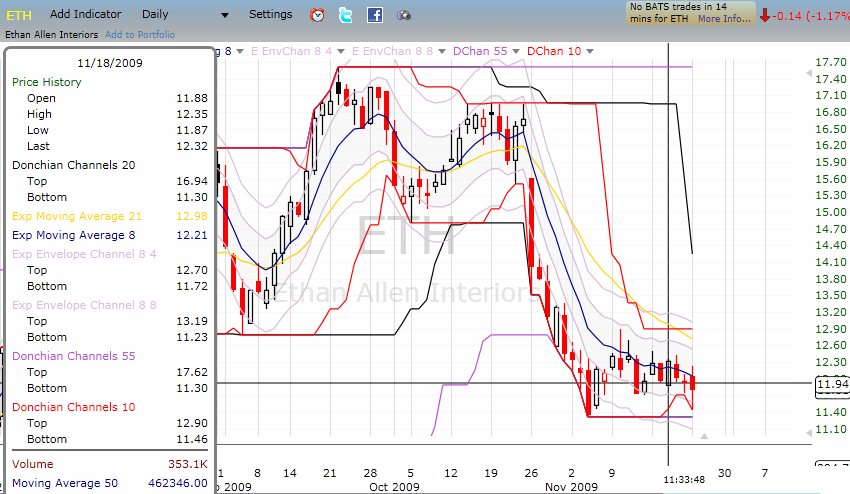Click the Exp Envelope Channel 8 8 label
The height and width of the screenshot is (494, 850).
tap(84, 305)
